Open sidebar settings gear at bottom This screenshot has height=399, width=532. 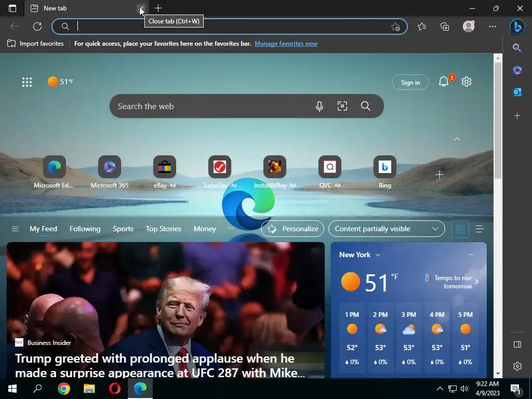(x=517, y=366)
